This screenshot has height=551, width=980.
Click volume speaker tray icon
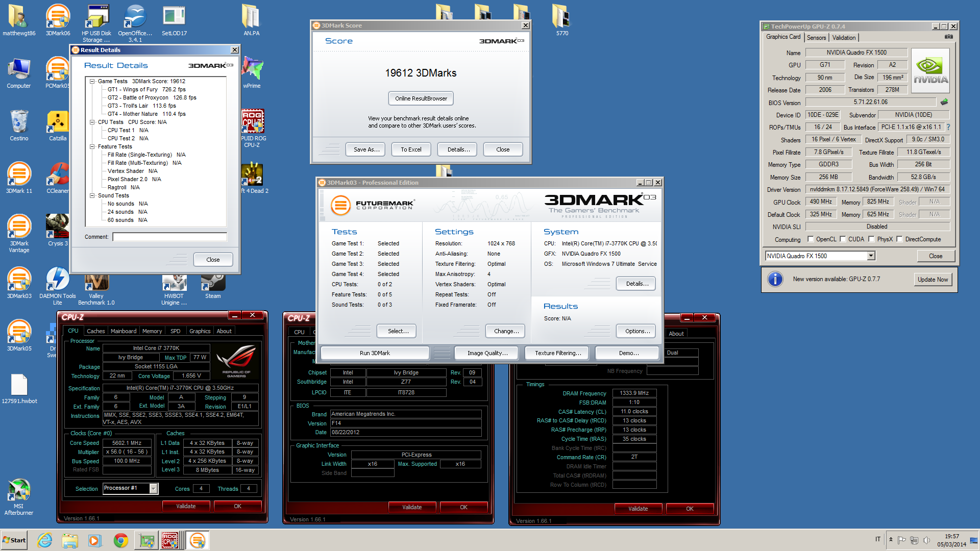927,540
